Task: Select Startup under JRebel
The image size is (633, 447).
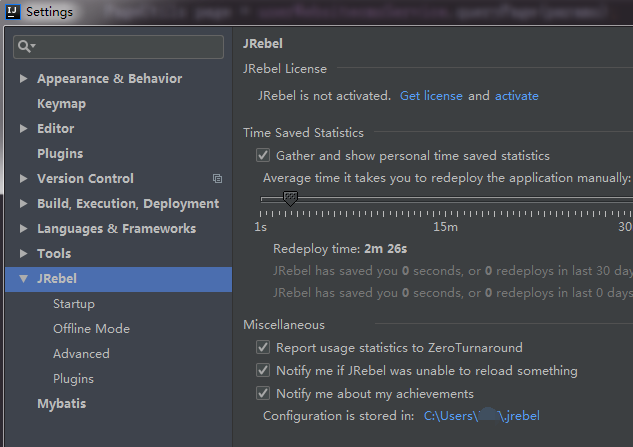Action: click(74, 304)
